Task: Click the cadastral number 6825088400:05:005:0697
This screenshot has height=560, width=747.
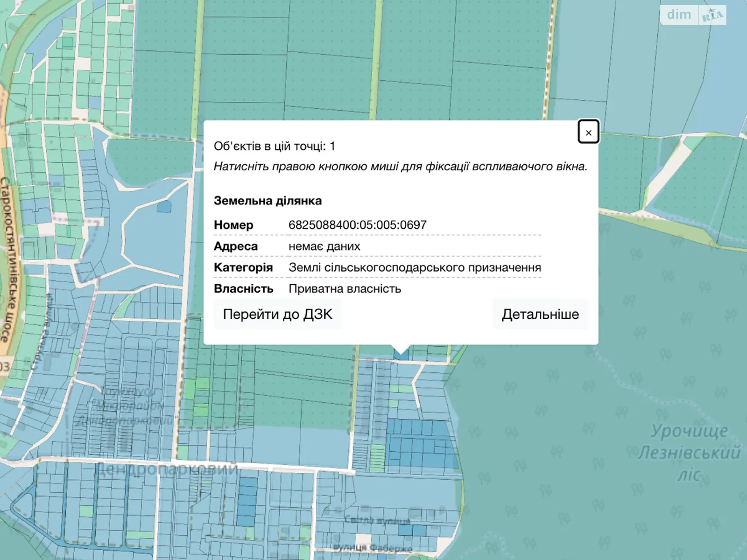Action: tap(357, 225)
